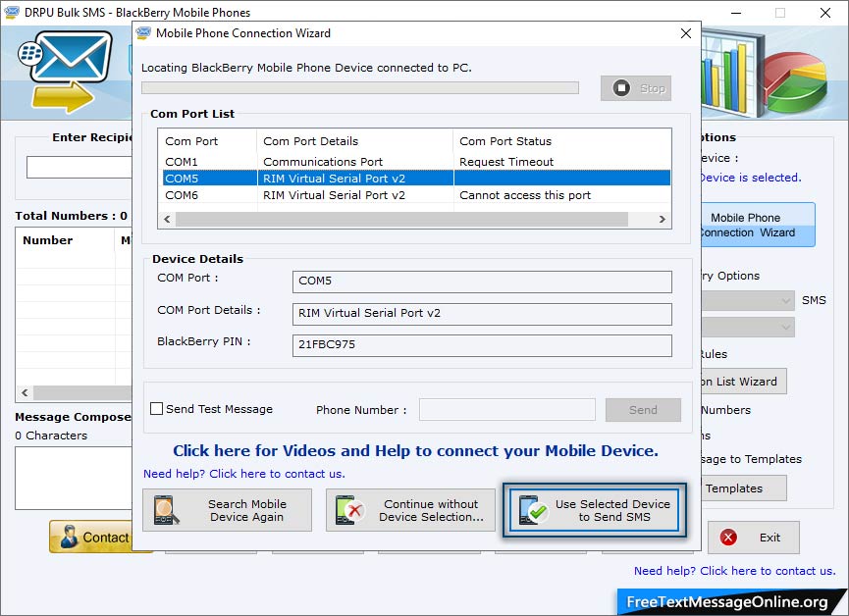
Task: Click Continue without Device Selection button
Action: (x=410, y=510)
